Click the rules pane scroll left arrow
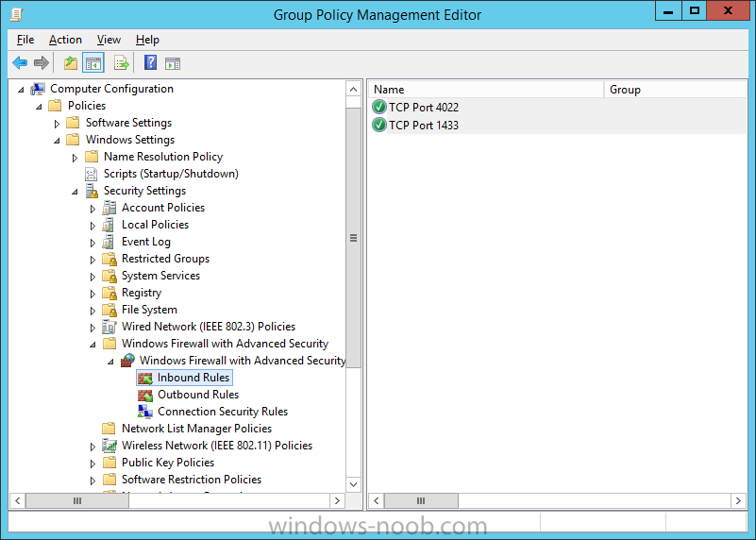This screenshot has width=756, height=540. coord(376,501)
